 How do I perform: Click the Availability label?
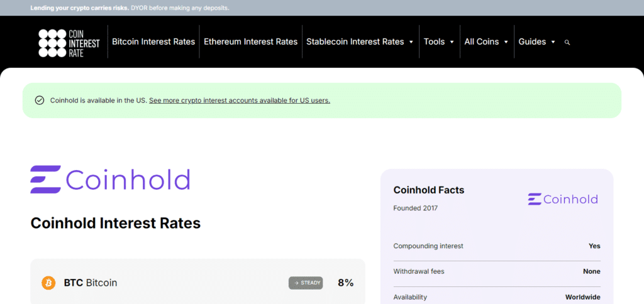tap(410, 297)
